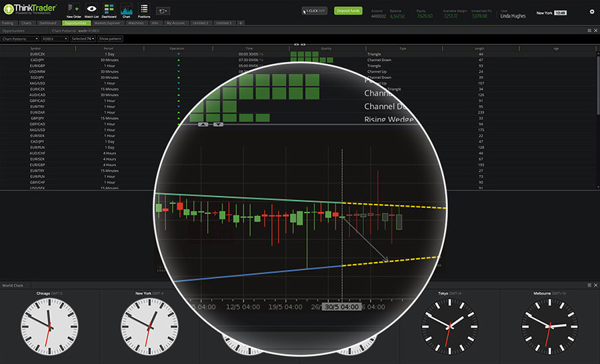Add a new tab with plus icon
600x364 pixels.
tap(240, 23)
